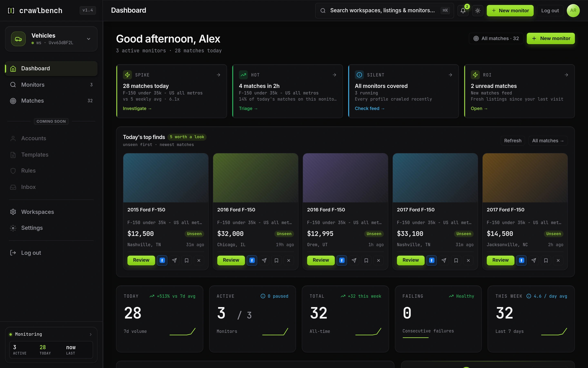Click New monitor in top bar
Viewport: 588px width, 368px height.
(510, 10)
